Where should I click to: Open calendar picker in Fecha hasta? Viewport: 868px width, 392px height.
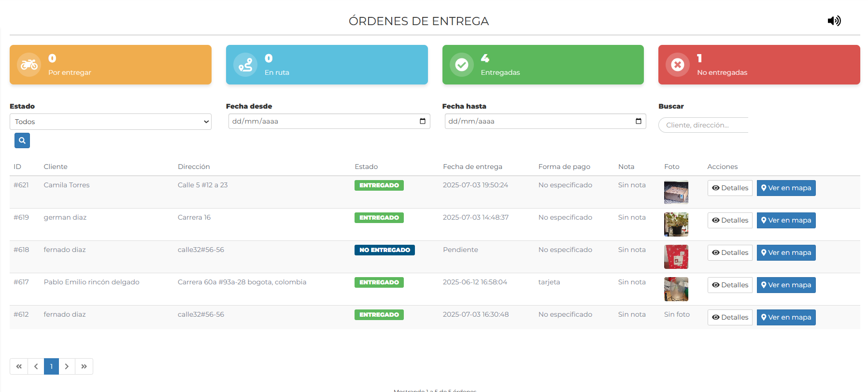(x=639, y=121)
